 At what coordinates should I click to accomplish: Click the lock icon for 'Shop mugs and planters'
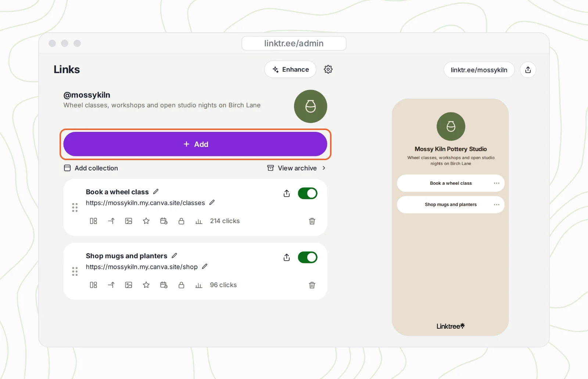[181, 285]
